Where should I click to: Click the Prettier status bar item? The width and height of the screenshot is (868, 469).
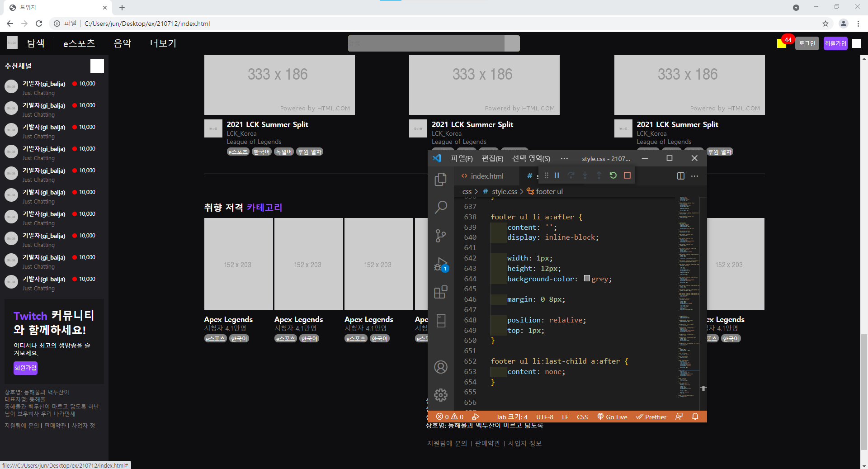point(651,417)
